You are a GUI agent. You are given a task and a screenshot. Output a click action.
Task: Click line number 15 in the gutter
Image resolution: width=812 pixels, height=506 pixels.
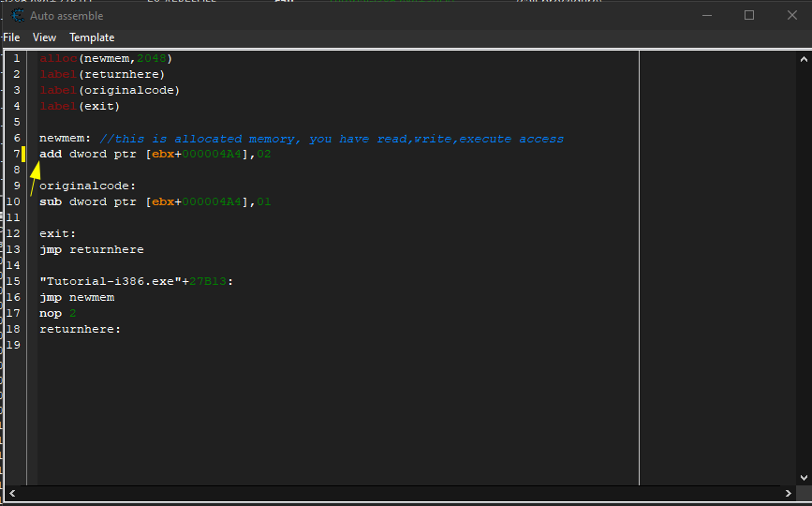click(14, 281)
